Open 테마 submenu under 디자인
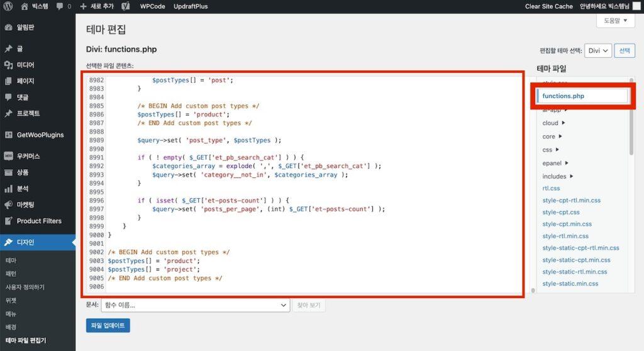 coord(11,260)
